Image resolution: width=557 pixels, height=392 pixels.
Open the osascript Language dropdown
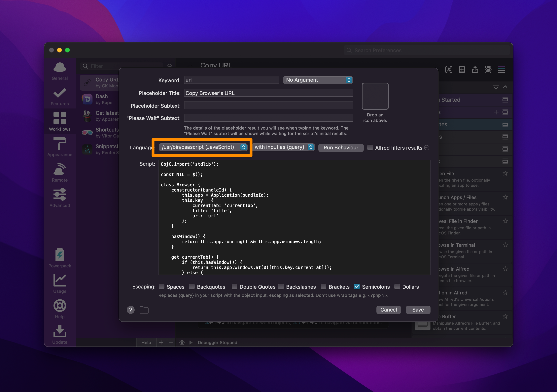[203, 147]
